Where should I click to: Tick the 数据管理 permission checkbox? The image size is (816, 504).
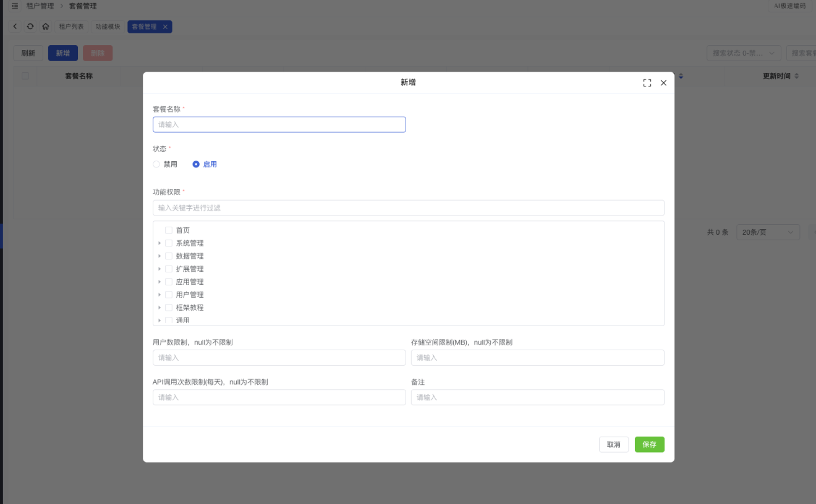169,256
